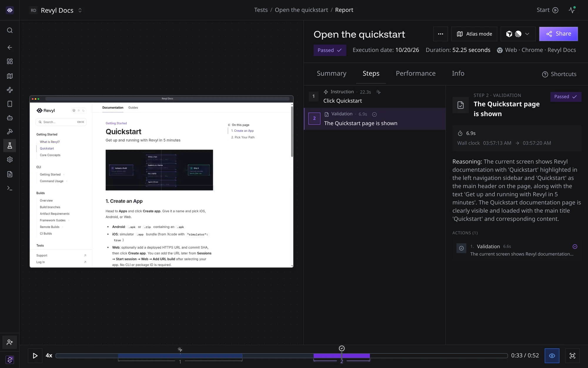Enable Atlas mode
Image resolution: width=588 pixels, height=368 pixels.
474,34
